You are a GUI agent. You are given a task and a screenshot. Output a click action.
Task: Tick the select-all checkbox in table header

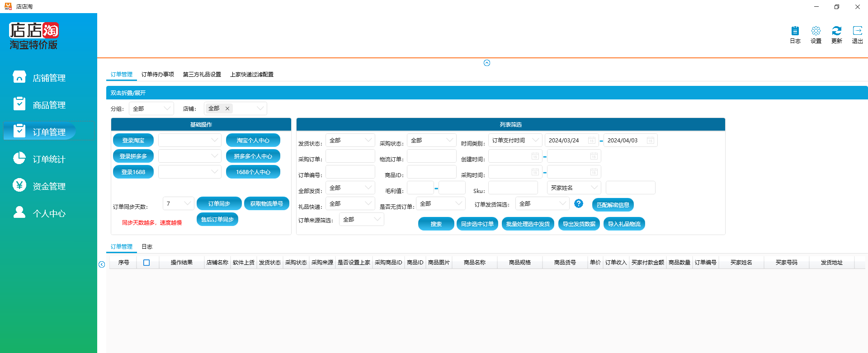146,263
